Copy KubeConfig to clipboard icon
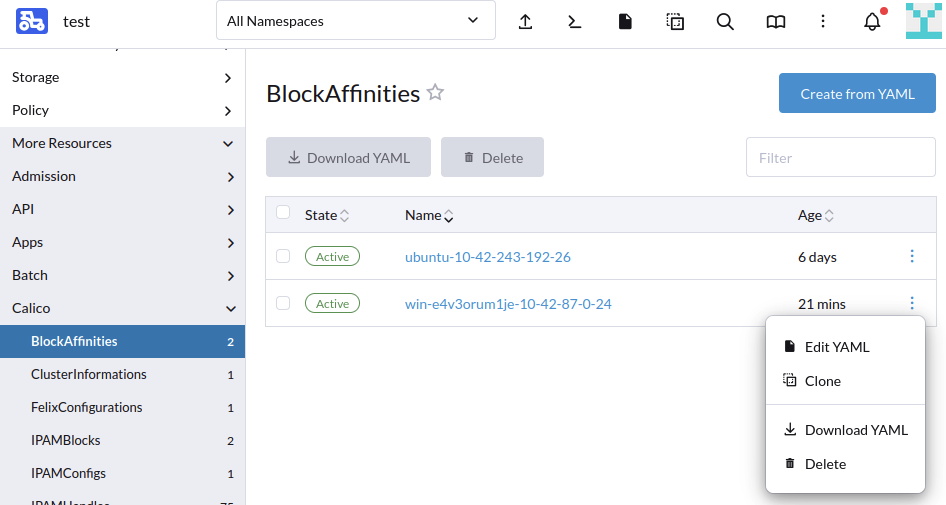The height and width of the screenshot is (505, 946). tap(675, 22)
